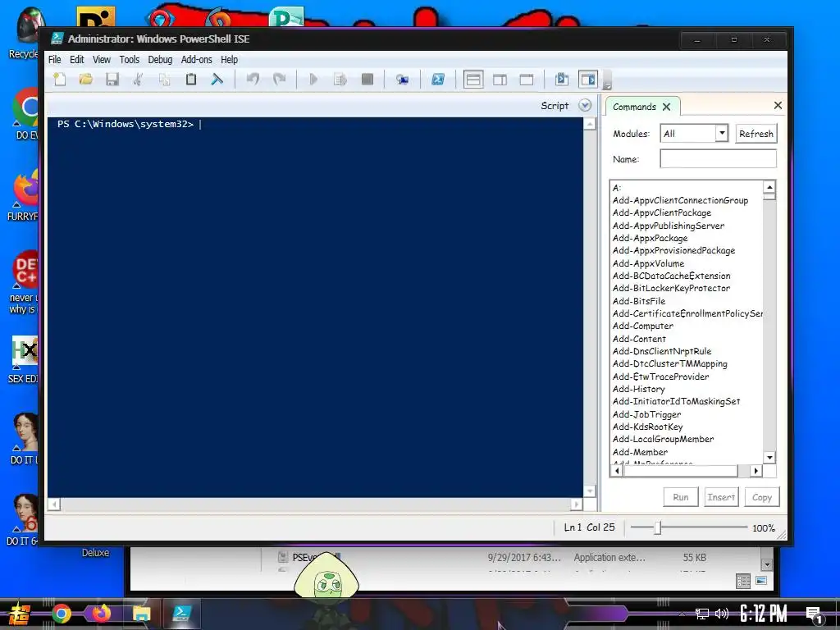The height and width of the screenshot is (630, 840).
Task: Select Add-Computer command
Action: (x=643, y=326)
